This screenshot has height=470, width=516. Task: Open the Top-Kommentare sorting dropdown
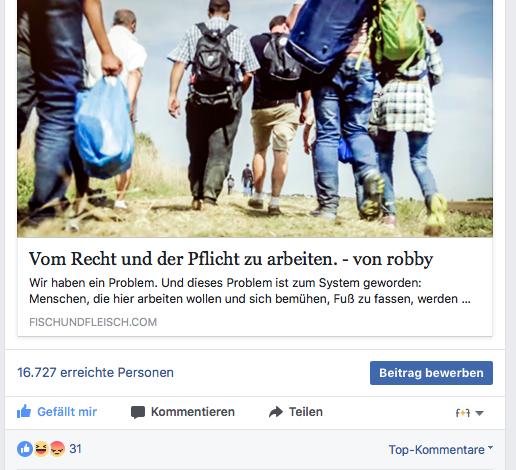(441, 450)
